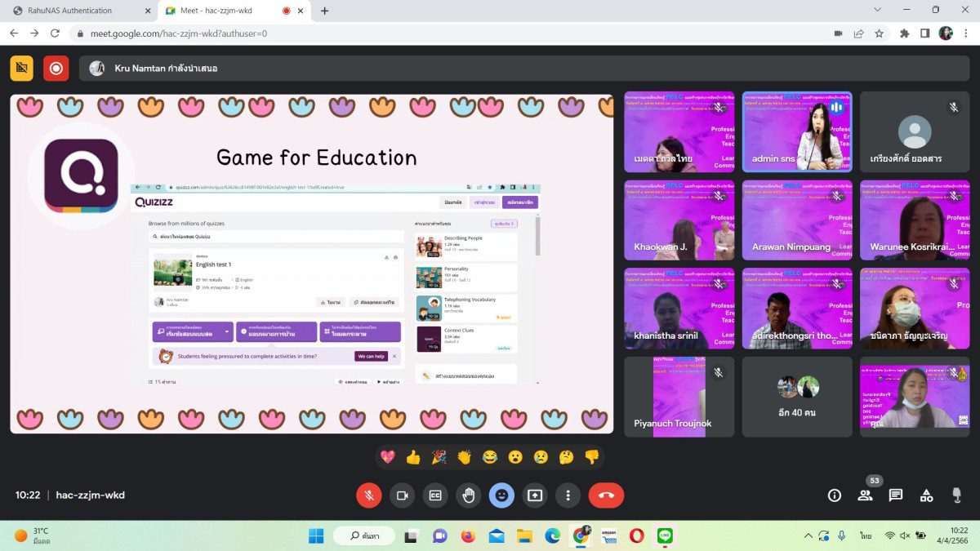Unmute the microphone in Meet

[369, 495]
